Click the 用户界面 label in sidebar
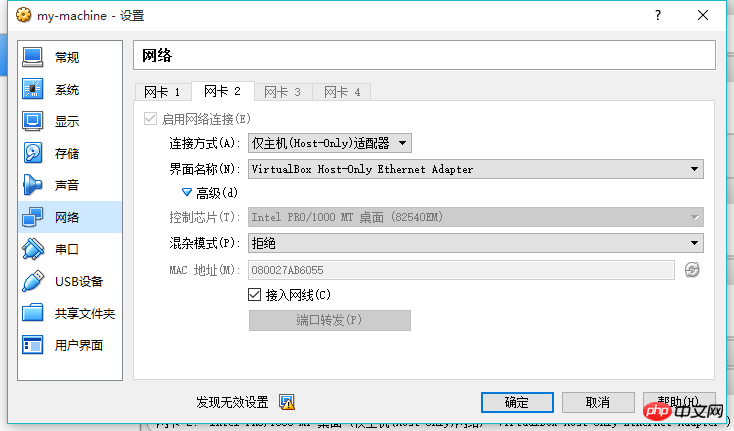Viewport: 734px width, 431px height. pyautogui.click(x=79, y=345)
